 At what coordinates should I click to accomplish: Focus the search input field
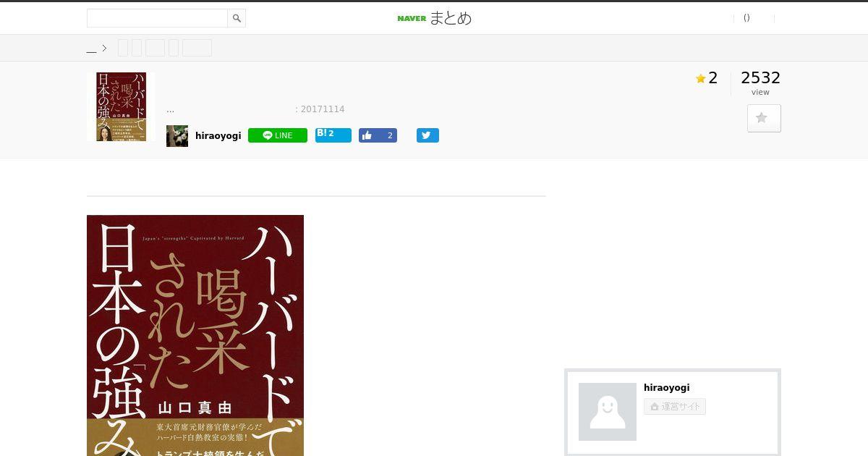tap(158, 18)
